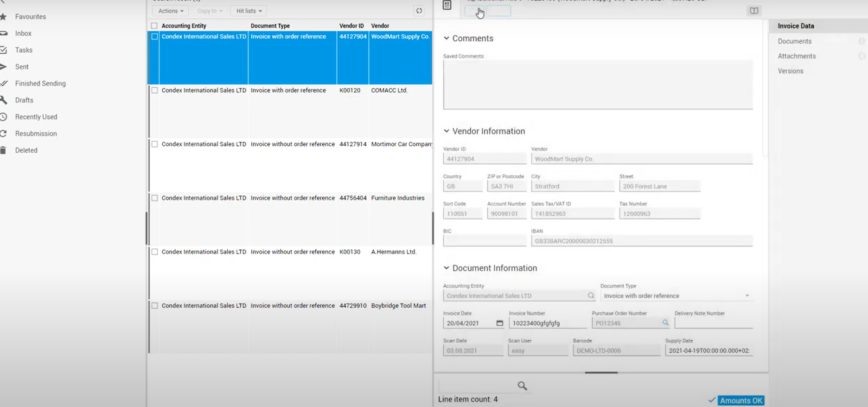This screenshot has height=407, width=868.
Task: Toggle the book-style split view icon
Action: click(754, 11)
